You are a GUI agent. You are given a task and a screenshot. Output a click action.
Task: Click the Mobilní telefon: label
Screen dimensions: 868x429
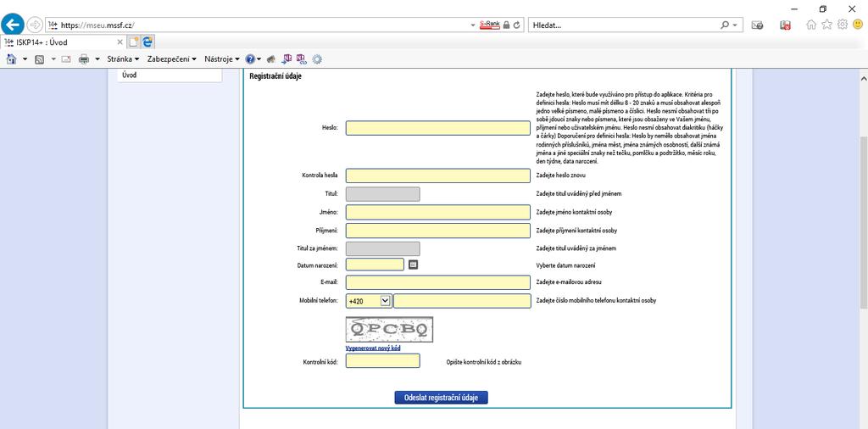coord(318,301)
